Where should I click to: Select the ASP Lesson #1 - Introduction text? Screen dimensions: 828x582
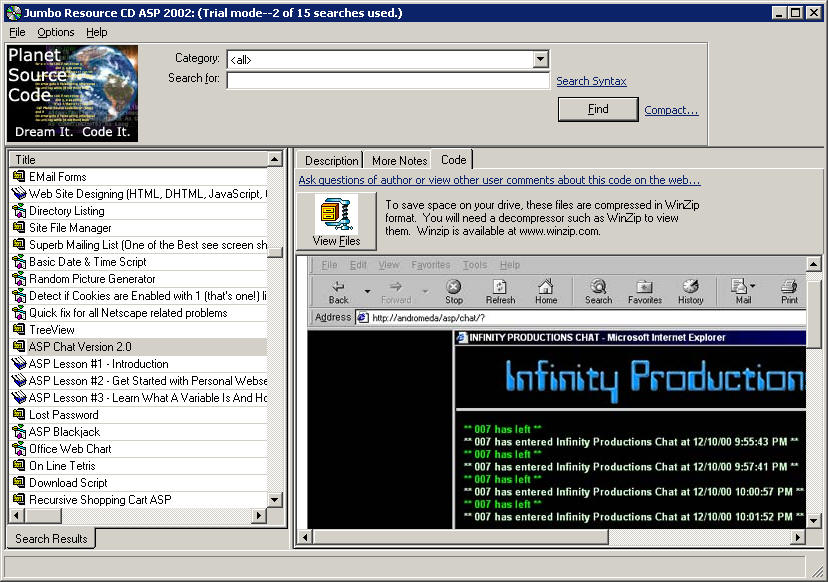tap(99, 363)
